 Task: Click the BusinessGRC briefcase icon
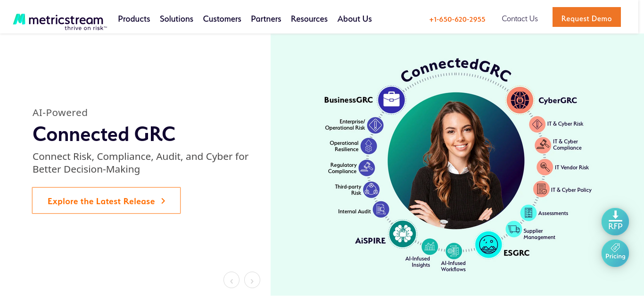click(x=391, y=100)
